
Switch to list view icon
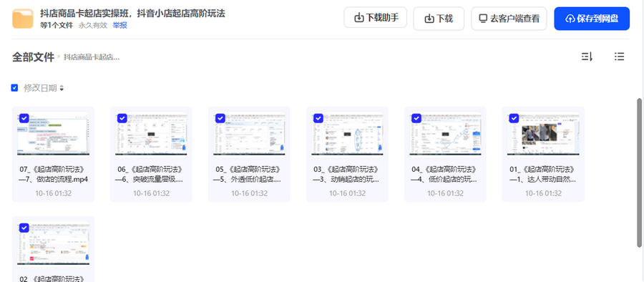point(620,57)
